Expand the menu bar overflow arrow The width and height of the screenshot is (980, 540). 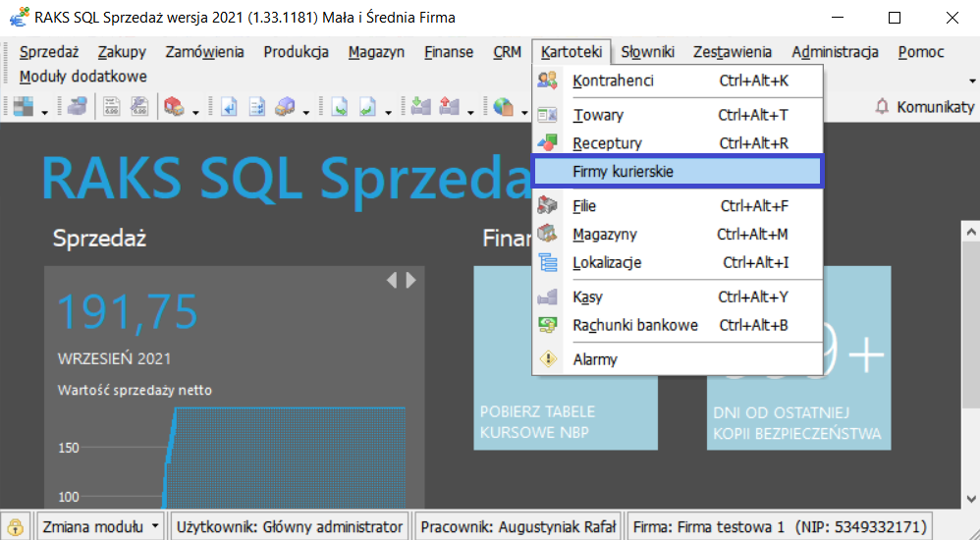click(x=972, y=81)
